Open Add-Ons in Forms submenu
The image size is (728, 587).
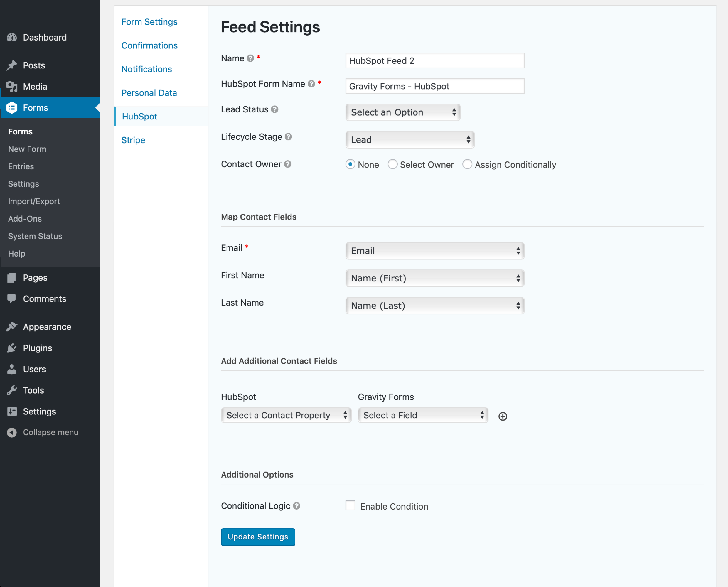(25, 219)
